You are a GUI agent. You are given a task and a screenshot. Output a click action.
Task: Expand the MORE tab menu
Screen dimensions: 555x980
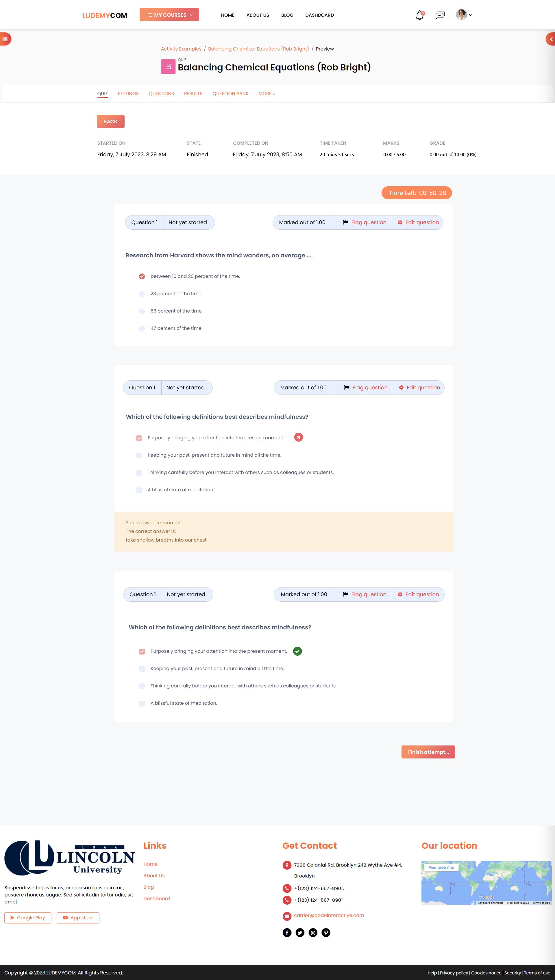[267, 94]
